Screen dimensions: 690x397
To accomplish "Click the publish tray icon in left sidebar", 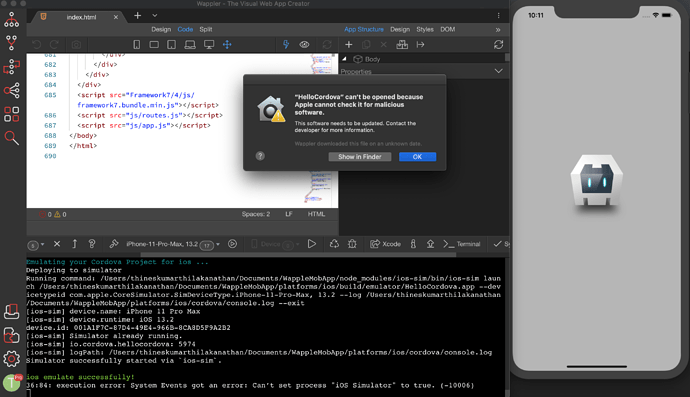I will click(11, 311).
